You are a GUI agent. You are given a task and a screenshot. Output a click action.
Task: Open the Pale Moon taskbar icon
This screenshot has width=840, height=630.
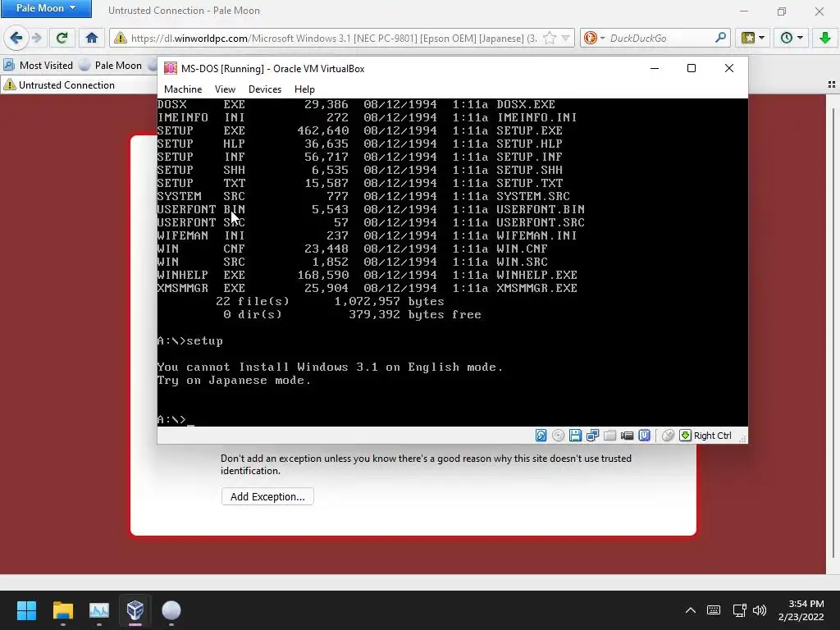coord(171,610)
